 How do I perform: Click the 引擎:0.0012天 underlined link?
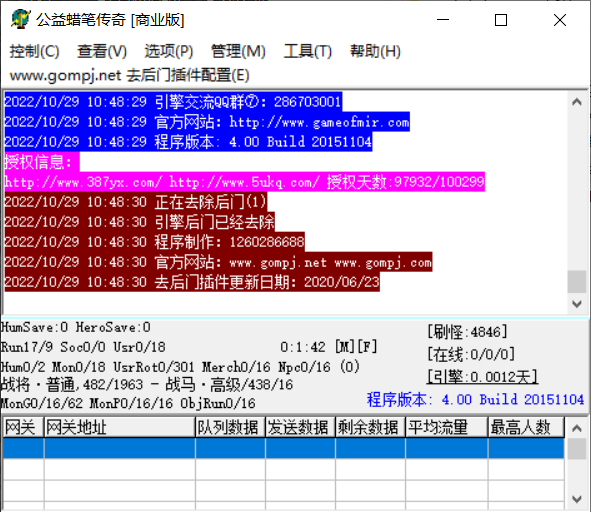coord(482,377)
